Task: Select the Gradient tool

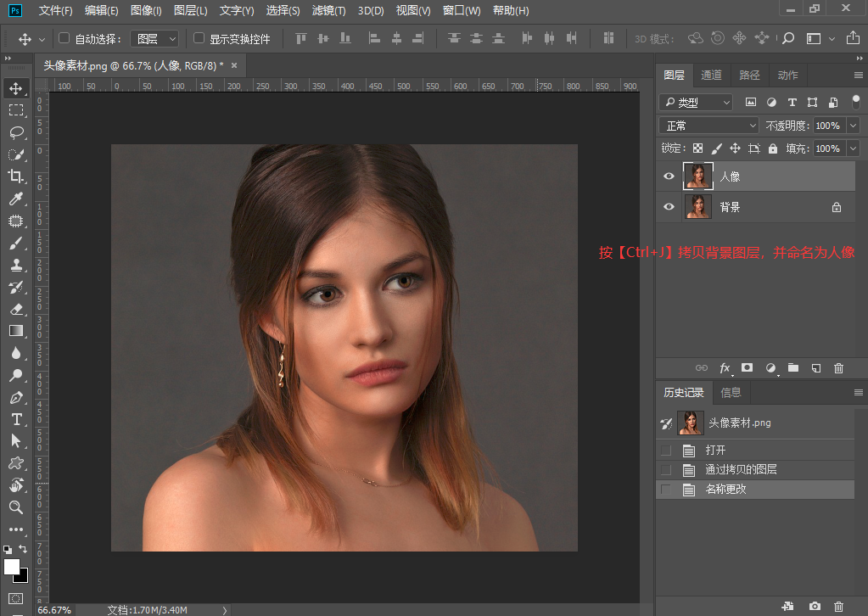Action: click(x=16, y=331)
